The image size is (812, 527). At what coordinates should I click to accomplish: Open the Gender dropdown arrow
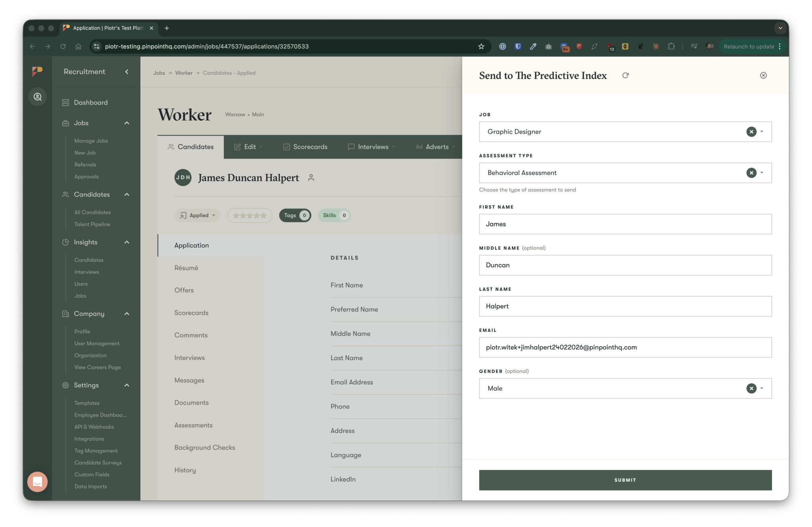(x=762, y=389)
